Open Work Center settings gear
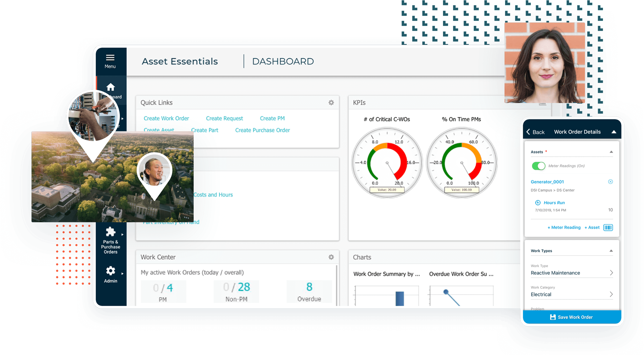This screenshot has height=355, width=644. pyautogui.click(x=331, y=257)
